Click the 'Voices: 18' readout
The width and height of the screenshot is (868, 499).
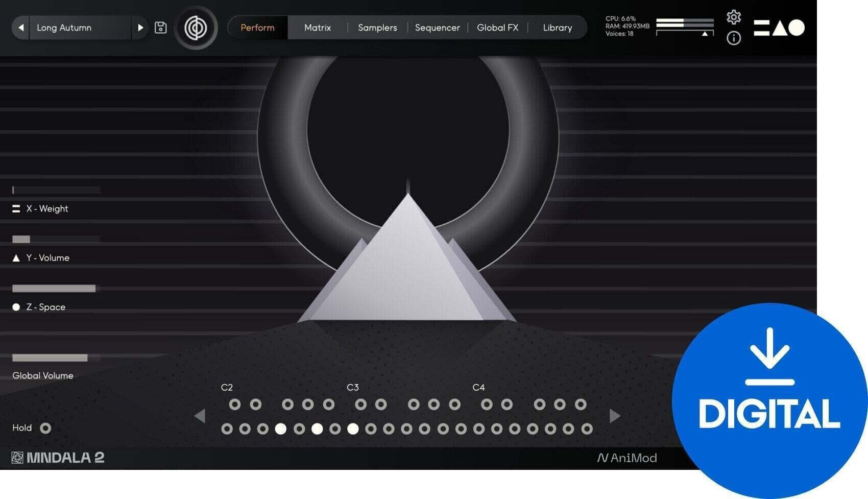tap(619, 34)
